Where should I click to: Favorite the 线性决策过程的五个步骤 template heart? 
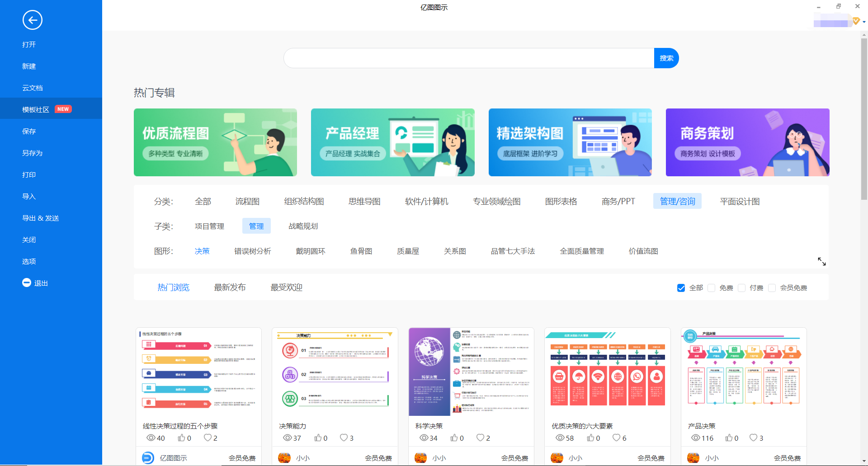coord(208,438)
